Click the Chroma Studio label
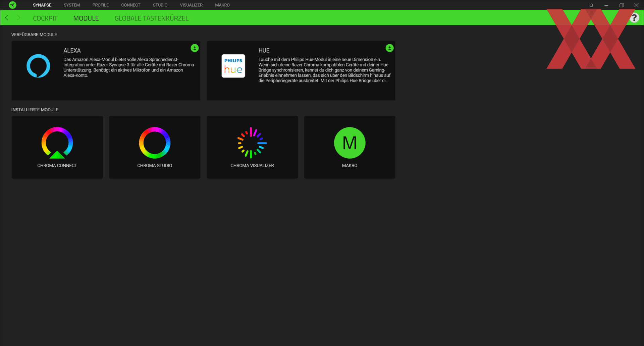Image resolution: width=644 pixels, height=346 pixels. [x=155, y=166]
